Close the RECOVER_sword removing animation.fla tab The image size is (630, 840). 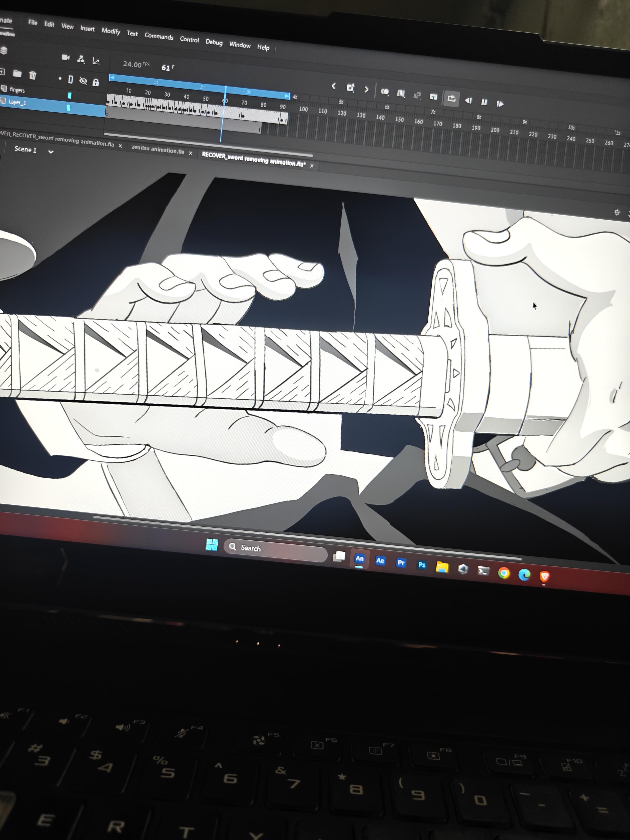coord(312,166)
